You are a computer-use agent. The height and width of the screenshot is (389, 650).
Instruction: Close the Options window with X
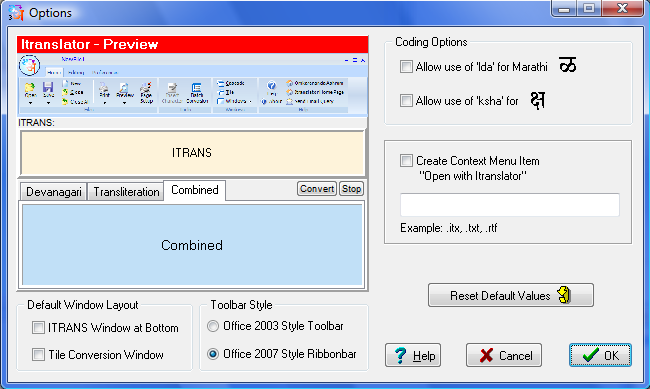click(622, 8)
